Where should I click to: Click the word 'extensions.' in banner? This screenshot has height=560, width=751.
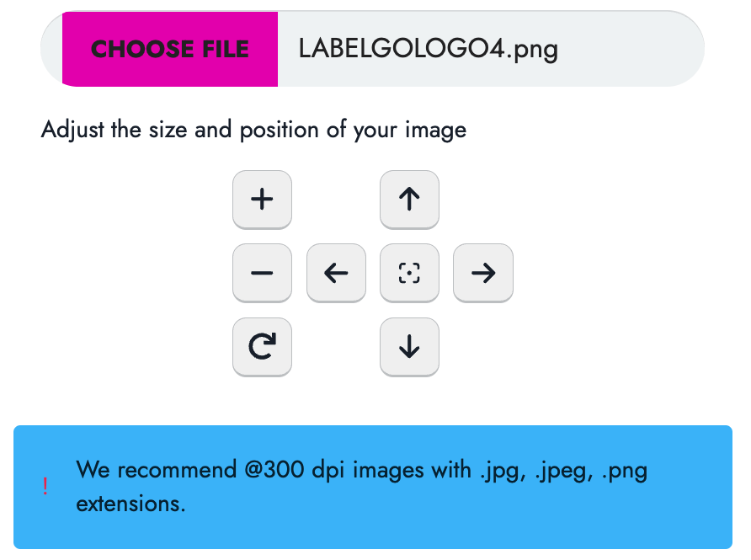point(130,504)
